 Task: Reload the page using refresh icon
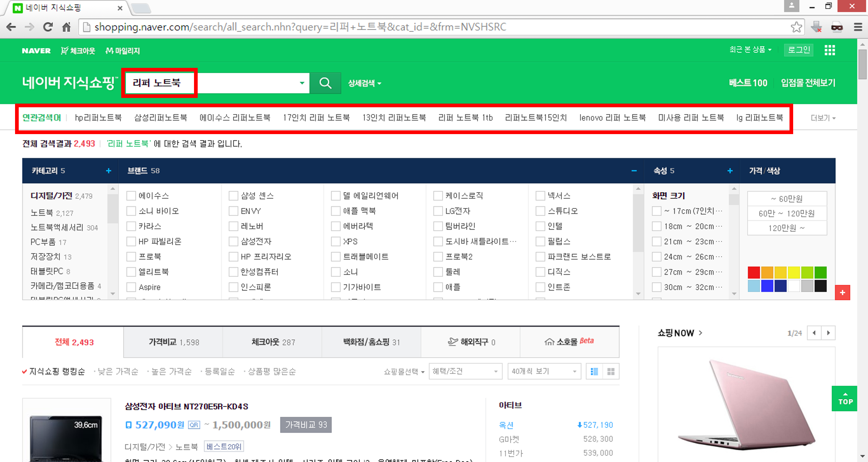coord(48,27)
